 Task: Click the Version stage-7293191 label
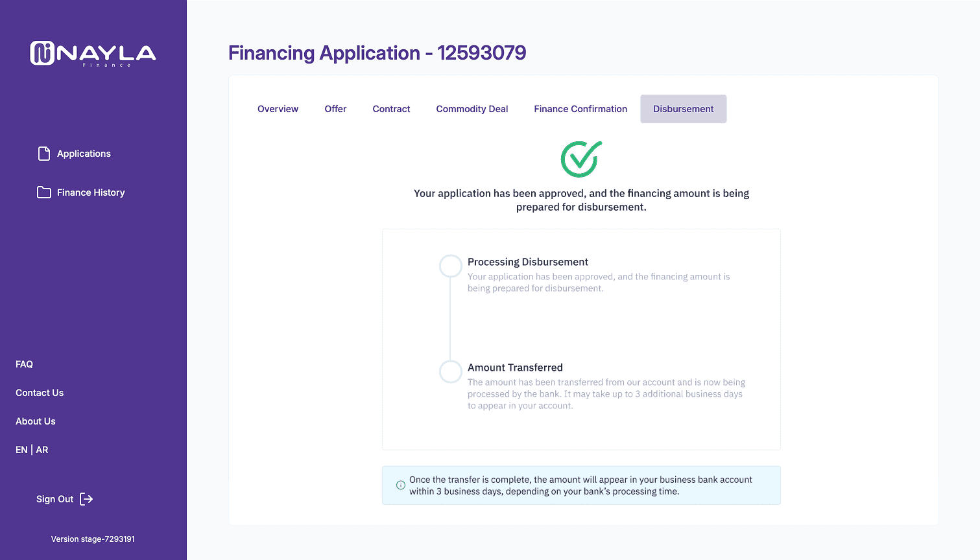93,539
